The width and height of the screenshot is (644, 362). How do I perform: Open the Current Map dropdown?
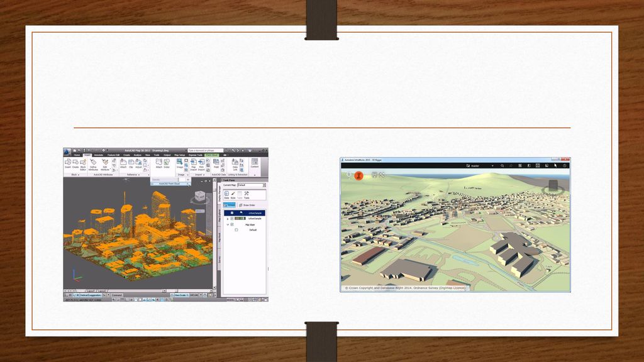264,185
